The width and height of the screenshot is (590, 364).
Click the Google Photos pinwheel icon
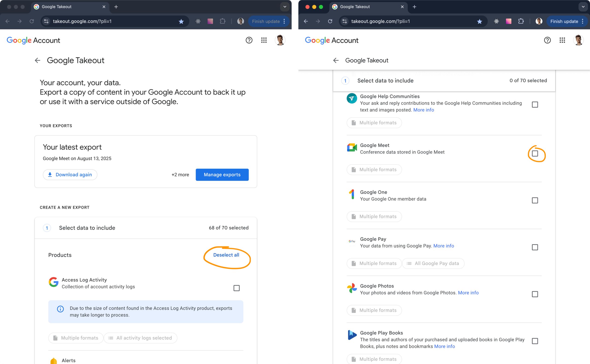(352, 288)
